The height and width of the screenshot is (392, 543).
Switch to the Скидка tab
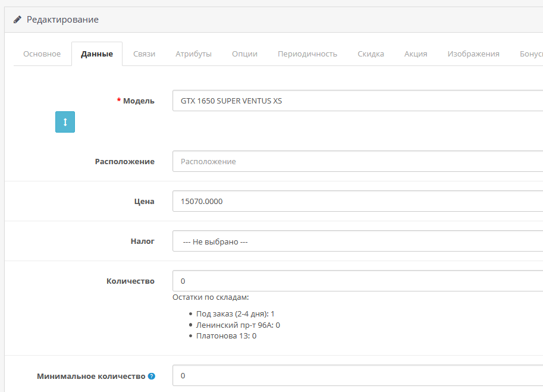[x=371, y=54]
